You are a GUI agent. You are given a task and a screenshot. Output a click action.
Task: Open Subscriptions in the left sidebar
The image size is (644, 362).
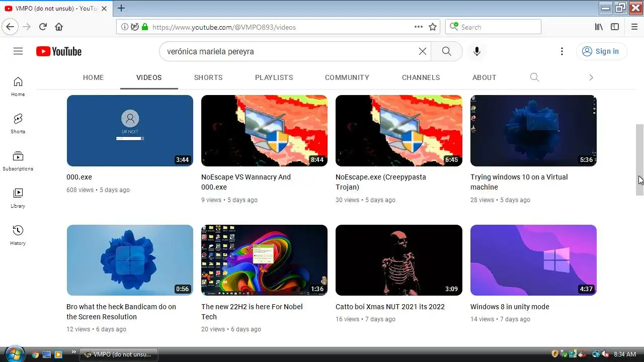18,161
